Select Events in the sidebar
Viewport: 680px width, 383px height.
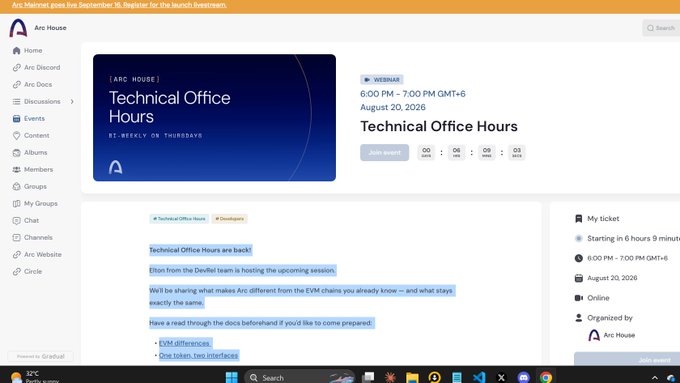29,118
